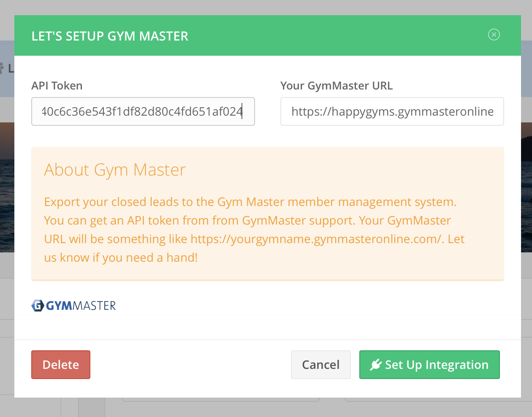Image resolution: width=532 pixels, height=417 pixels.
Task: Click the 'Your GymMaster URL' label
Action: [337, 86]
